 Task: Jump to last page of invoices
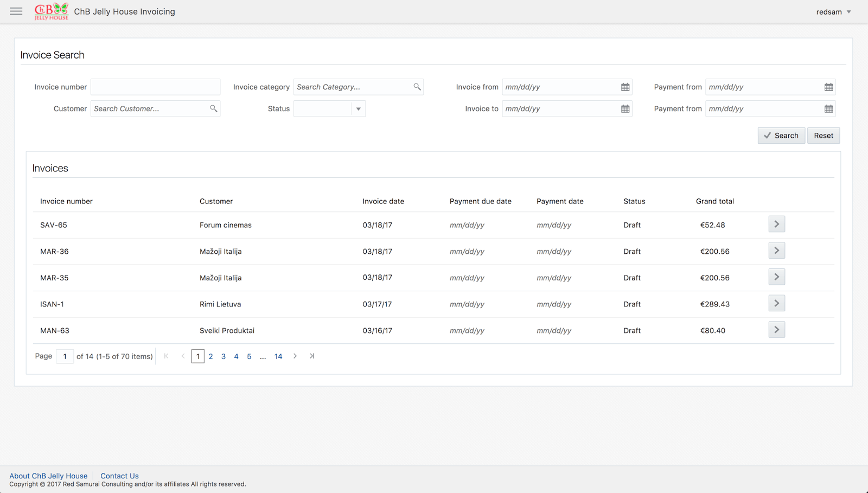coord(312,356)
